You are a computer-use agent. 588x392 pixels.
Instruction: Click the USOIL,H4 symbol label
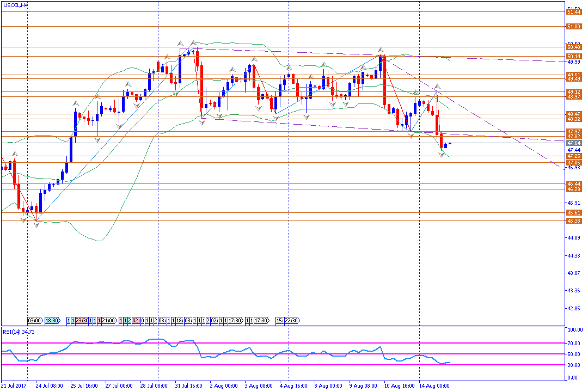coord(16,4)
